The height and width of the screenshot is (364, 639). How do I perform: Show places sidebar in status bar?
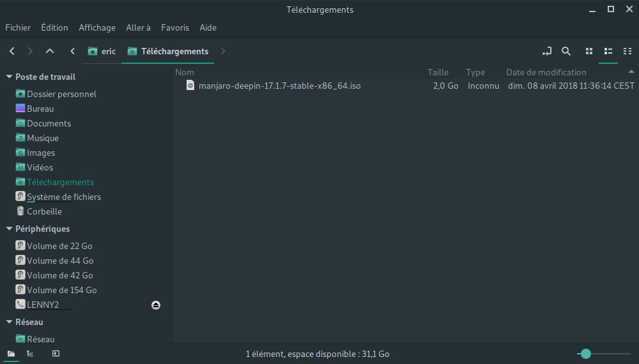[11, 354]
